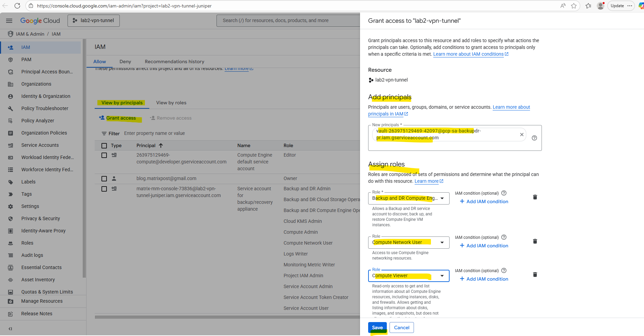
Task: Add IAM condition for Backup and DR role
Action: click(x=484, y=201)
